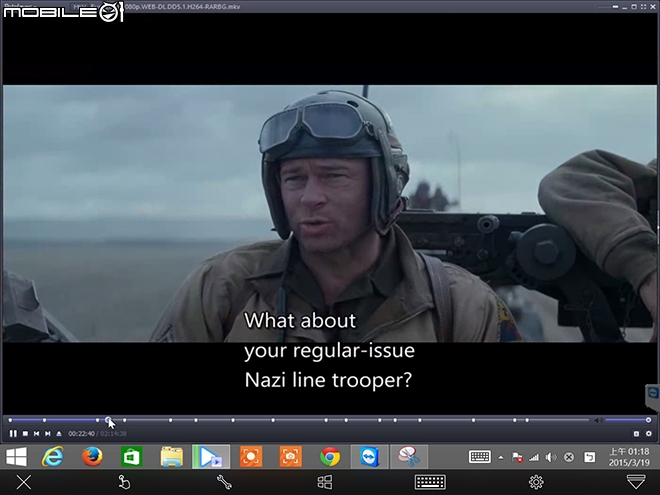Image resolution: width=660 pixels, height=495 pixels.
Task: Collapse remote toolbar with down arrow
Action: pyautogui.click(x=636, y=482)
